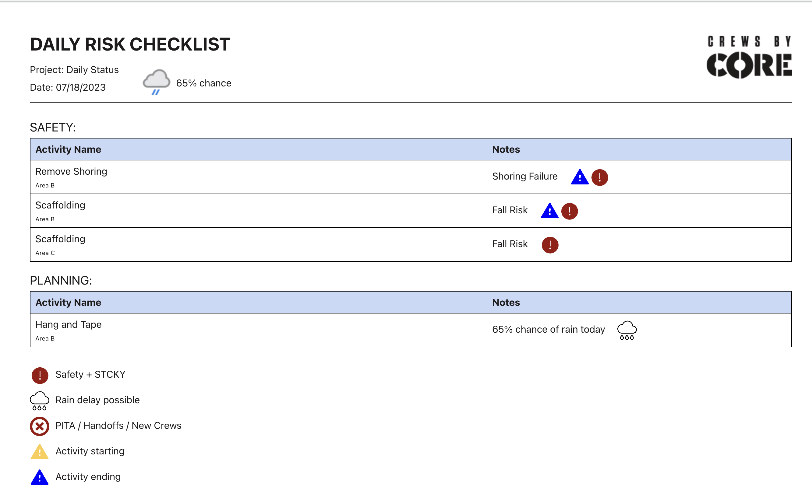Click the Planning table Notes header

506,302
